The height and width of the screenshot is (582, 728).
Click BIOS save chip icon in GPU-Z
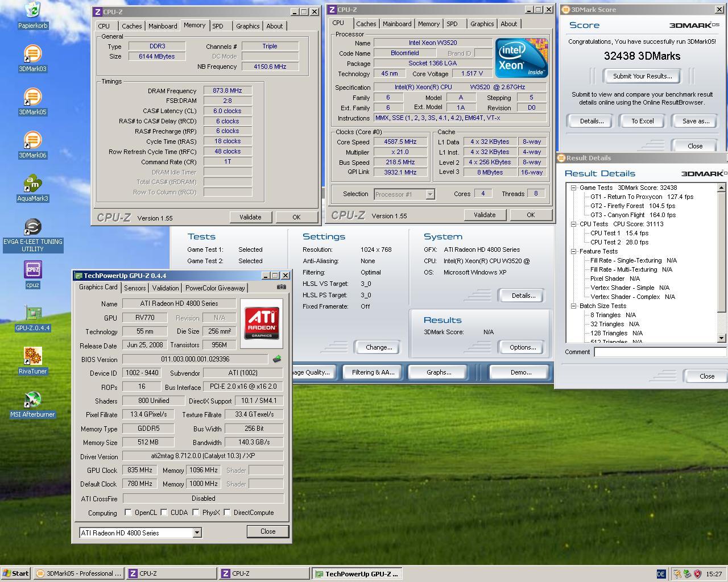pos(277,359)
